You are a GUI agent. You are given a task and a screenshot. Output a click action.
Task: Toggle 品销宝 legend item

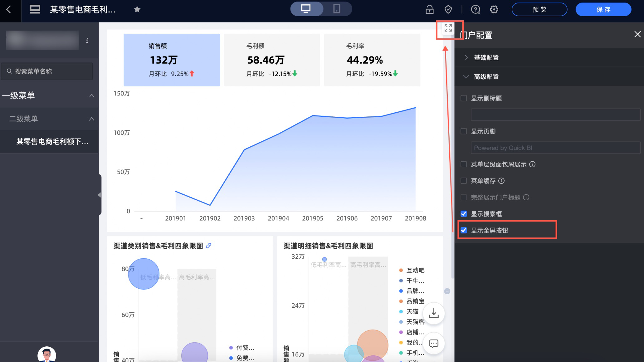pos(412,301)
